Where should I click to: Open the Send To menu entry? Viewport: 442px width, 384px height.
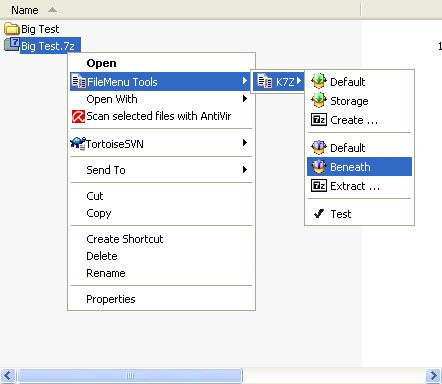(162, 170)
